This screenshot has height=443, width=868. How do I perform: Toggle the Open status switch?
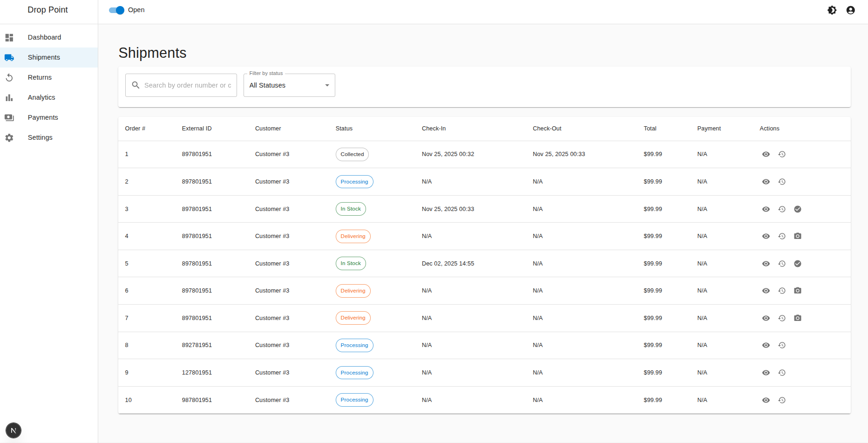point(116,10)
